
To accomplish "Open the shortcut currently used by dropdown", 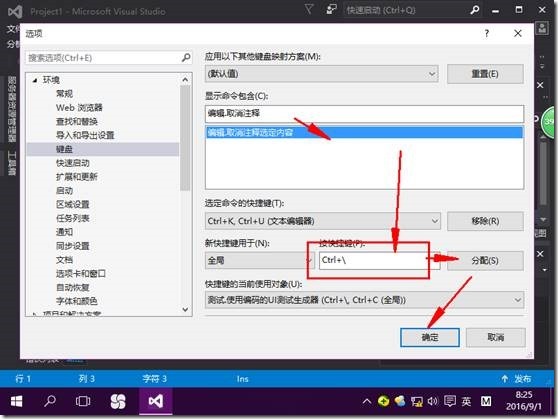I will click(364, 300).
